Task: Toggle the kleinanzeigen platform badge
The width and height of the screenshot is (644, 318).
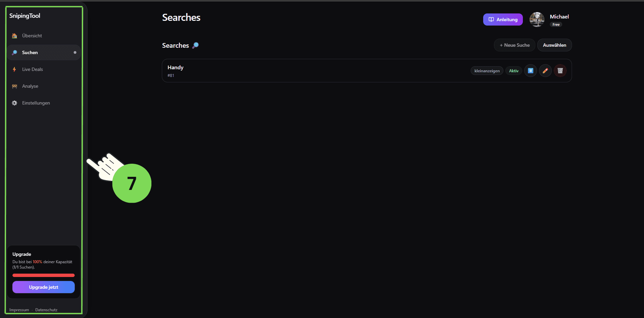Action: coord(487,71)
